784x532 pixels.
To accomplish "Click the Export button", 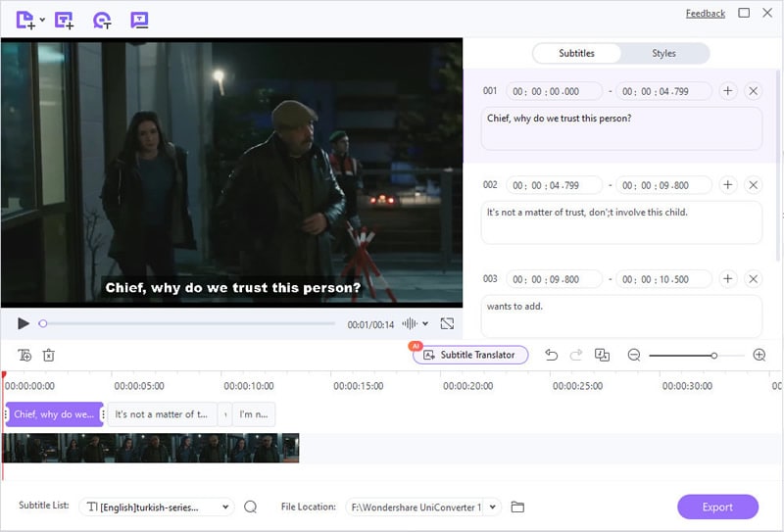I will pyautogui.click(x=717, y=507).
